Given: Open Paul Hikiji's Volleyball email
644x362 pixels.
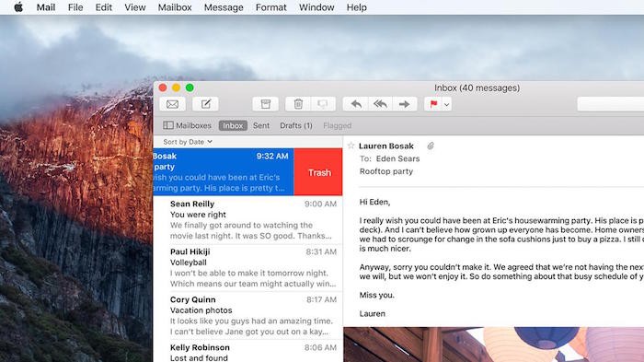Looking at the screenshot, I should pos(248,267).
